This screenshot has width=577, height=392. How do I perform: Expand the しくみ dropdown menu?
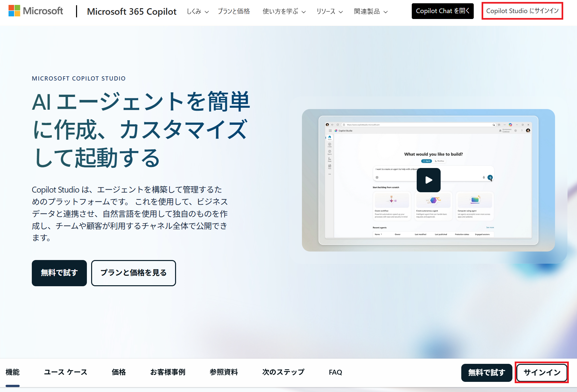198,11
